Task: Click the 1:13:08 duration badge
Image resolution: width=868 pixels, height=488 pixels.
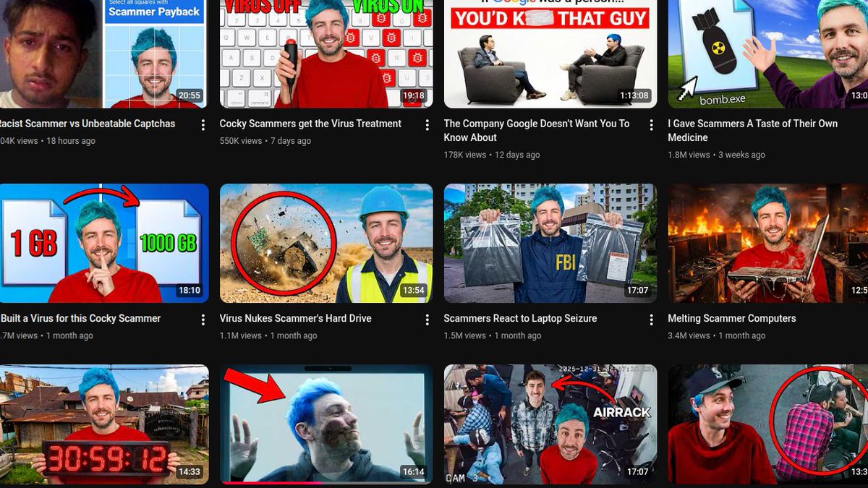Action: click(x=634, y=95)
